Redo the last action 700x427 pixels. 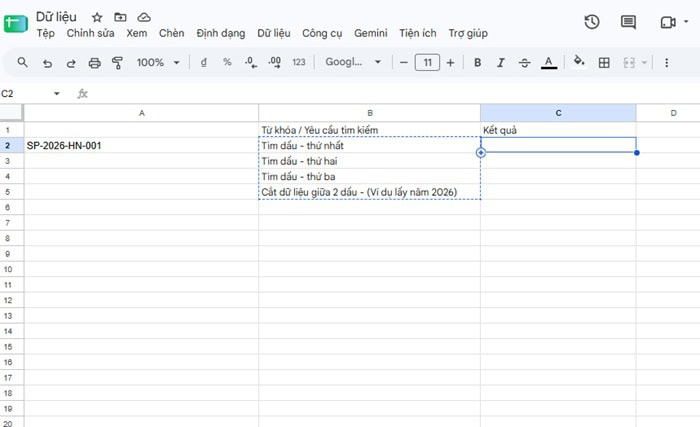[71, 63]
